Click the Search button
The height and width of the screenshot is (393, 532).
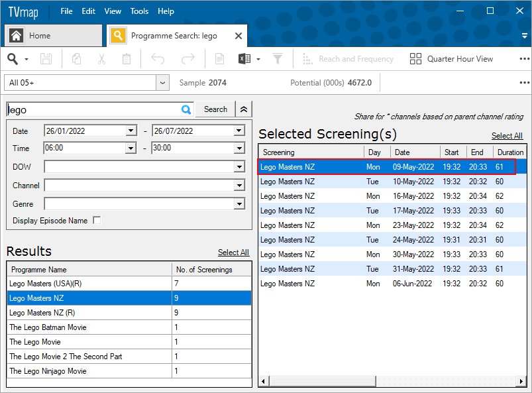[215, 109]
